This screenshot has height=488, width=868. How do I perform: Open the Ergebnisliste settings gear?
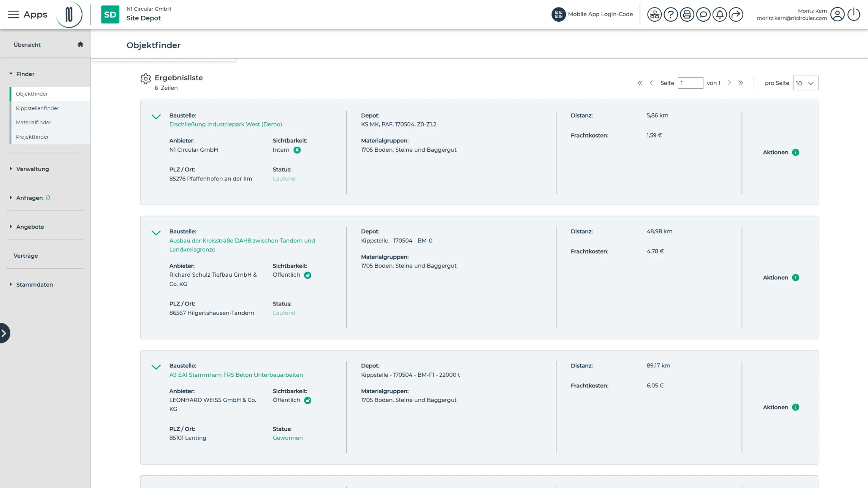146,79
